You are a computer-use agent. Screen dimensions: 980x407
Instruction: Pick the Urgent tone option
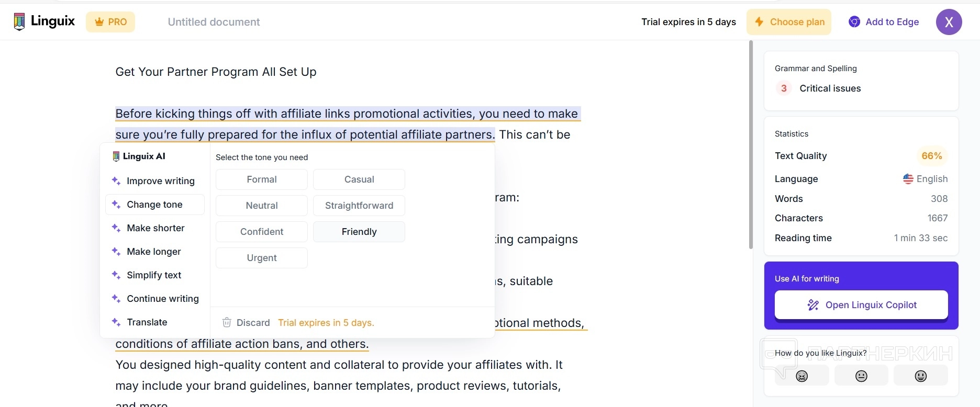click(x=261, y=258)
